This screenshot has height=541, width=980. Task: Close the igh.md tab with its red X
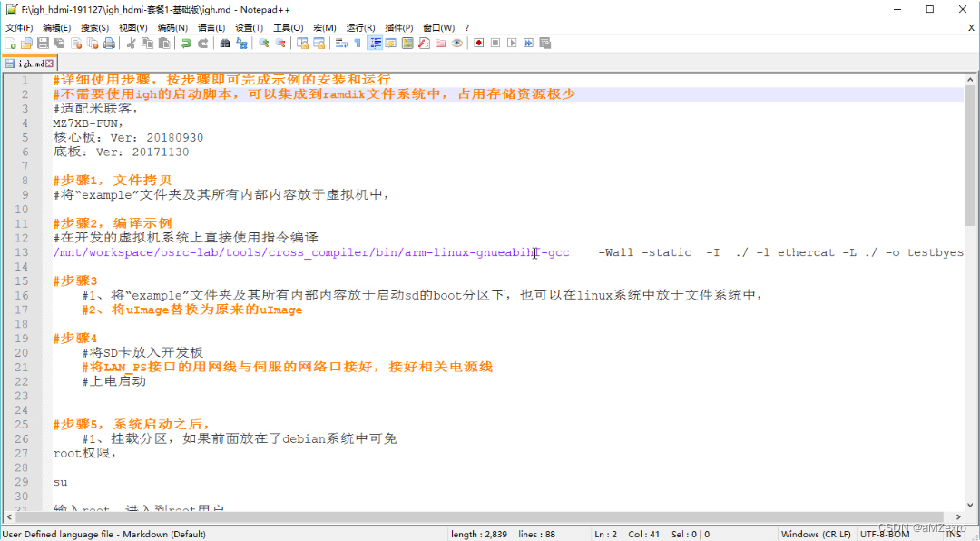[49, 64]
